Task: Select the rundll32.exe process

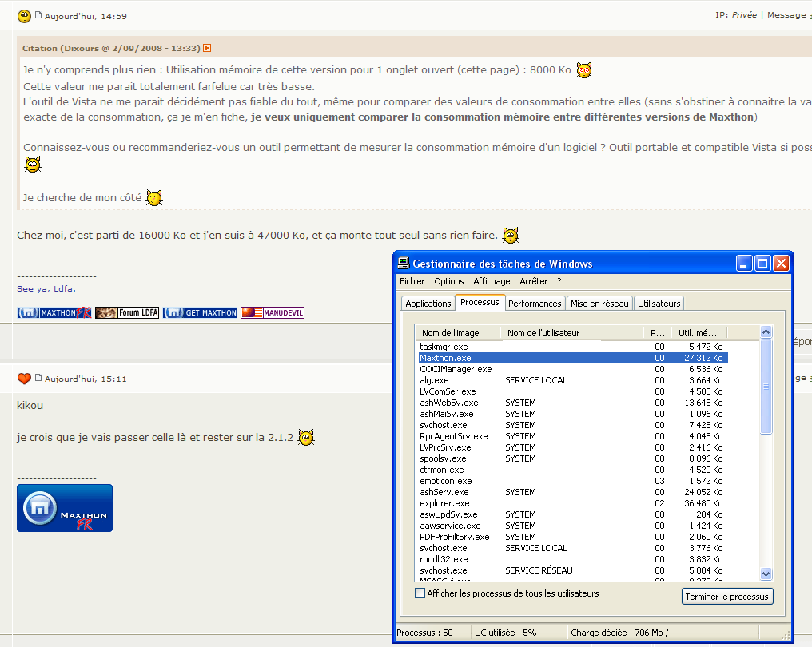Action: pyautogui.click(x=573, y=559)
